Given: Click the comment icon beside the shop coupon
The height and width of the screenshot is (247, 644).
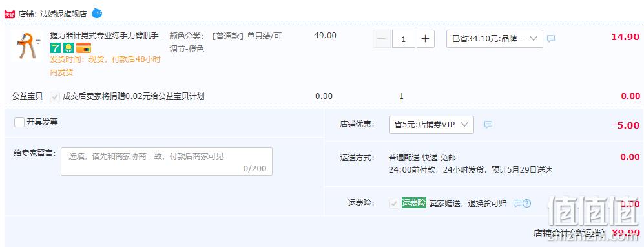Looking at the screenshot, I should pyautogui.click(x=488, y=125).
